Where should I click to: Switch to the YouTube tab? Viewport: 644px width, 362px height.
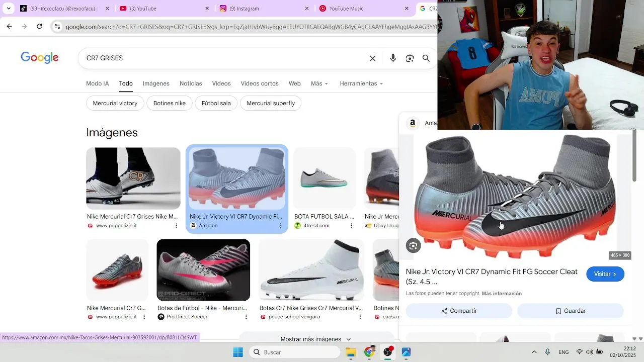click(164, 9)
